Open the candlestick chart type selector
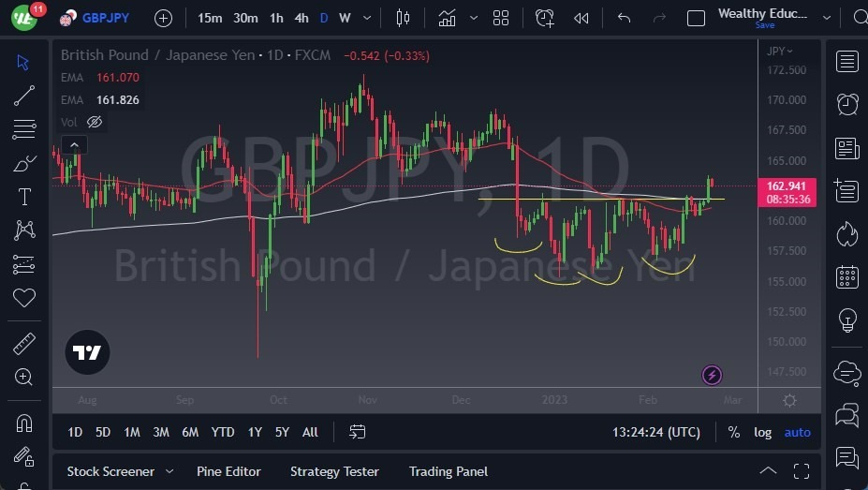This screenshot has width=868, height=490. (x=403, y=19)
